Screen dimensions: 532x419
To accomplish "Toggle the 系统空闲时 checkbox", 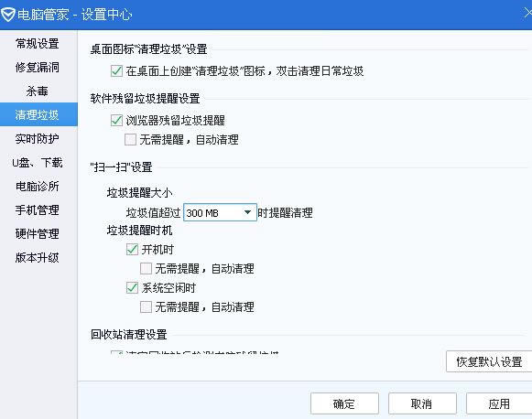I will point(133,288).
